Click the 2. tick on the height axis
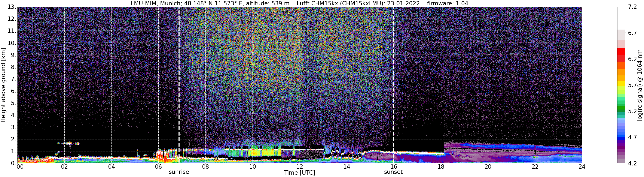 point(13,139)
